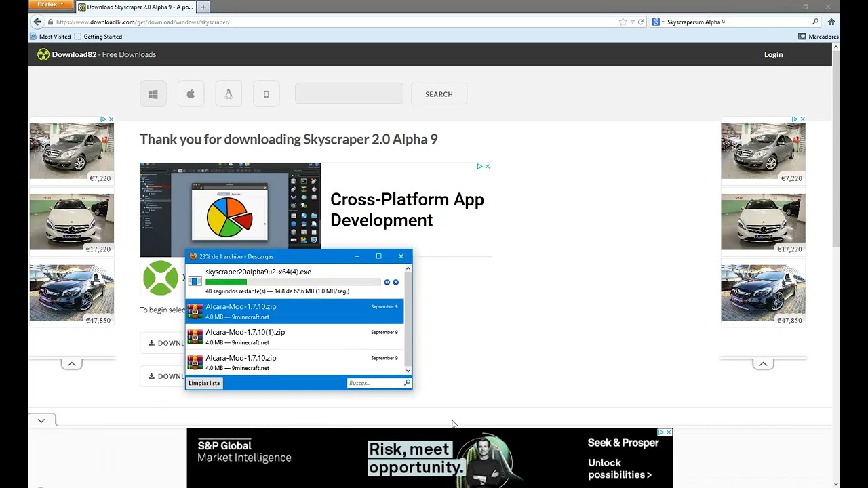Open the left €17,220 white Mercedes ad
Screen dimensions: 868x488
point(71,224)
